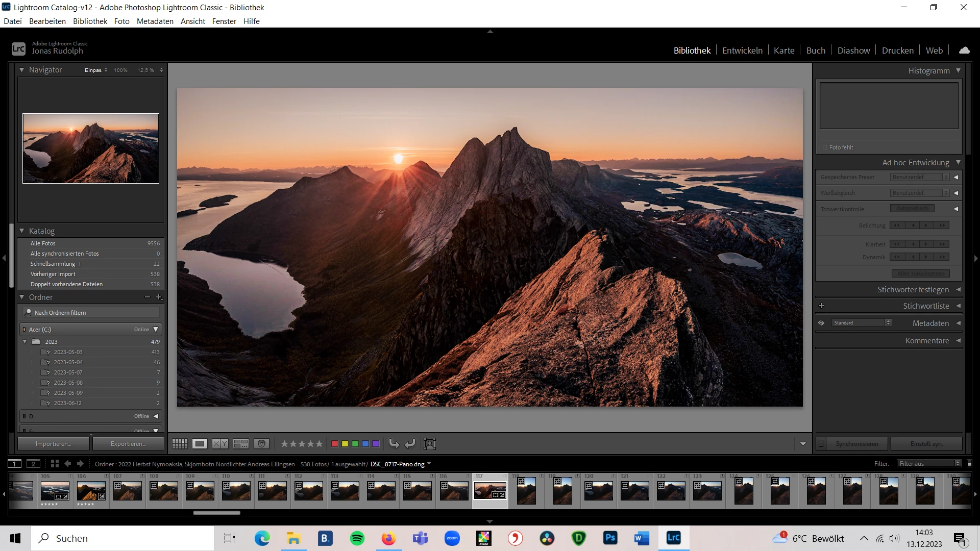Open people face view
Viewport: 980px width, 551px height.
(261, 444)
